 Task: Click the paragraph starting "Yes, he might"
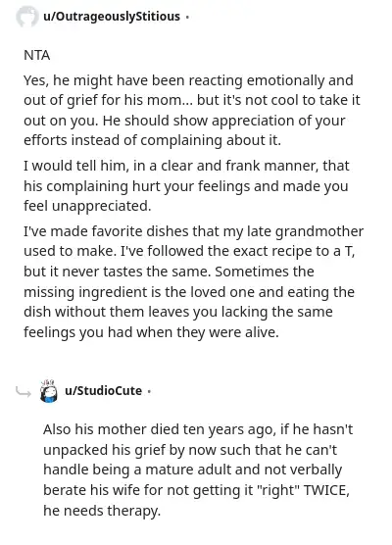point(192,110)
